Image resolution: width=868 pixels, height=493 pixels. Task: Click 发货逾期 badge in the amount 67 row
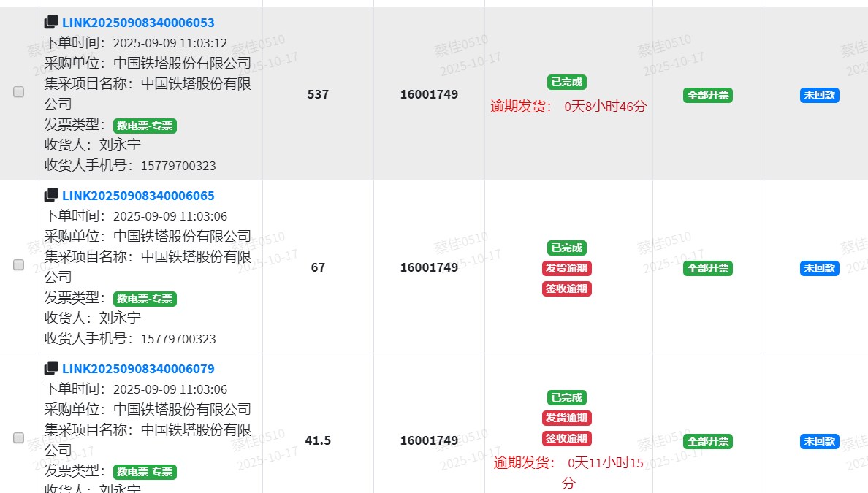[x=567, y=268]
